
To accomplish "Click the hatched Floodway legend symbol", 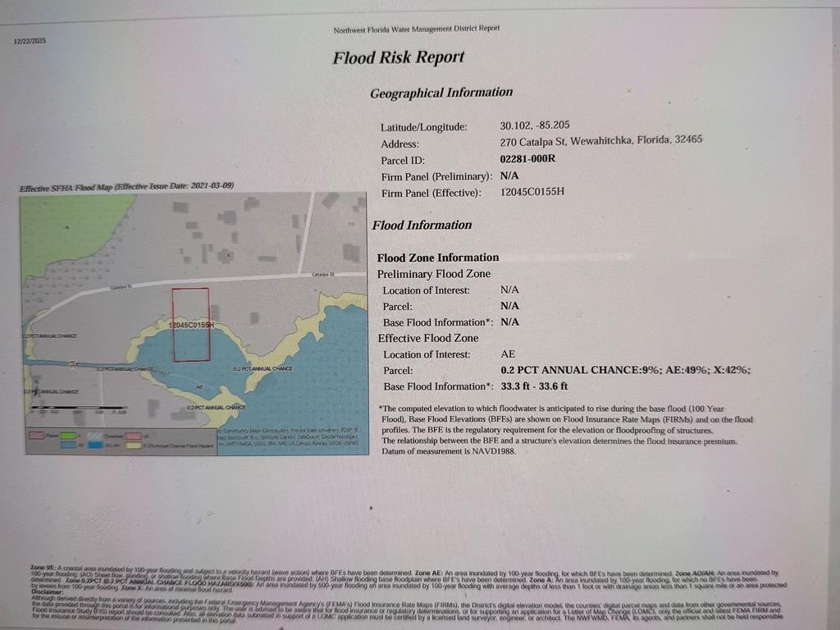I will tap(96, 436).
